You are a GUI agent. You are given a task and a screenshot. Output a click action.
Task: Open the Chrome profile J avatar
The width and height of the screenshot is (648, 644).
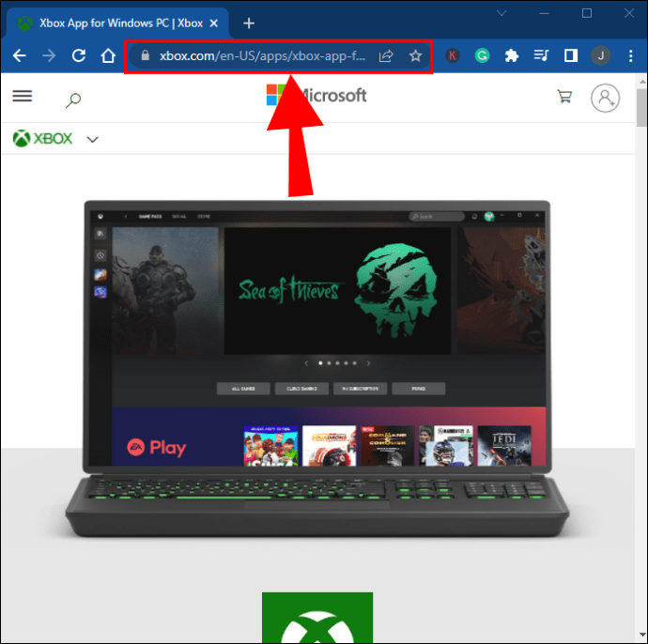click(x=601, y=55)
